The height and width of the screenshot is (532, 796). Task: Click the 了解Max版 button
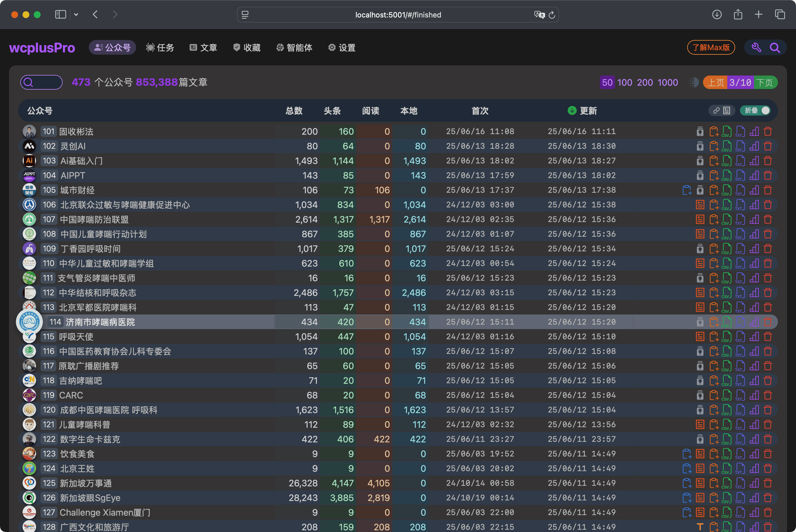[x=711, y=48]
